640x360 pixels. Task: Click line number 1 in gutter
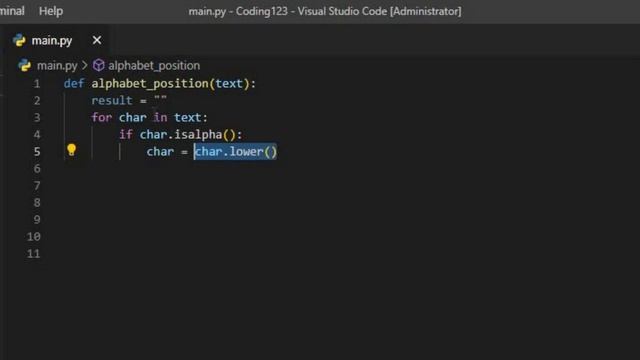click(x=37, y=84)
